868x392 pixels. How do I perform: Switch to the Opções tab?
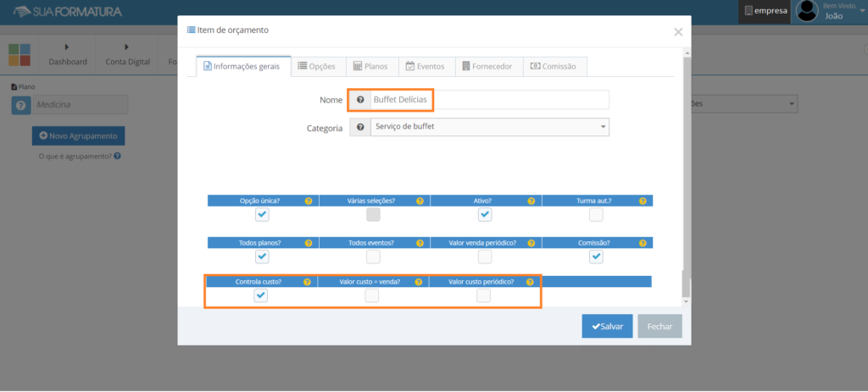point(319,66)
